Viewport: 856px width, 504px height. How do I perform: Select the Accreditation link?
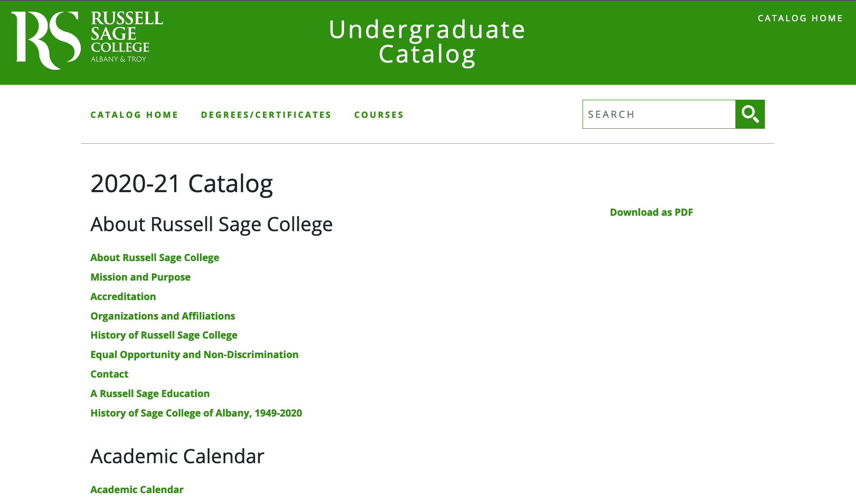[x=123, y=296]
